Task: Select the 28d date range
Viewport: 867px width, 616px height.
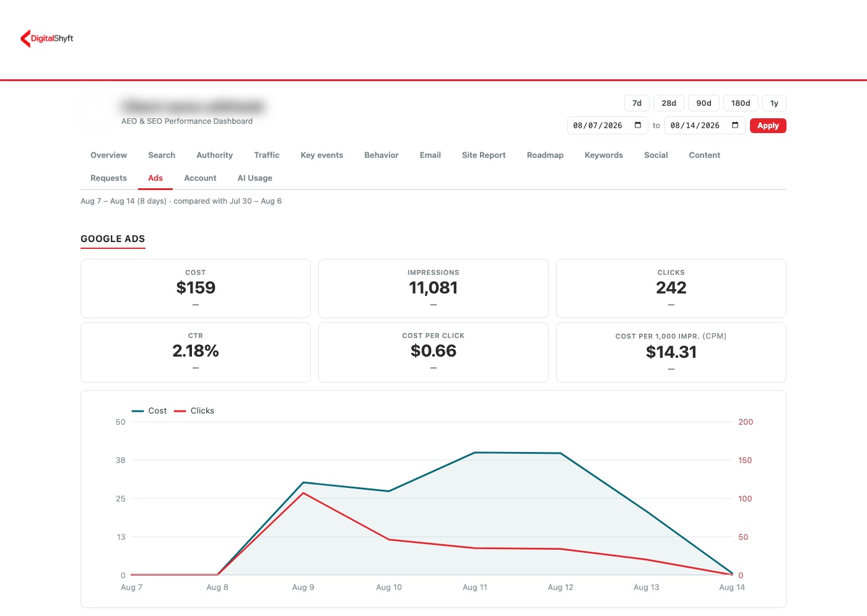Action: [669, 103]
